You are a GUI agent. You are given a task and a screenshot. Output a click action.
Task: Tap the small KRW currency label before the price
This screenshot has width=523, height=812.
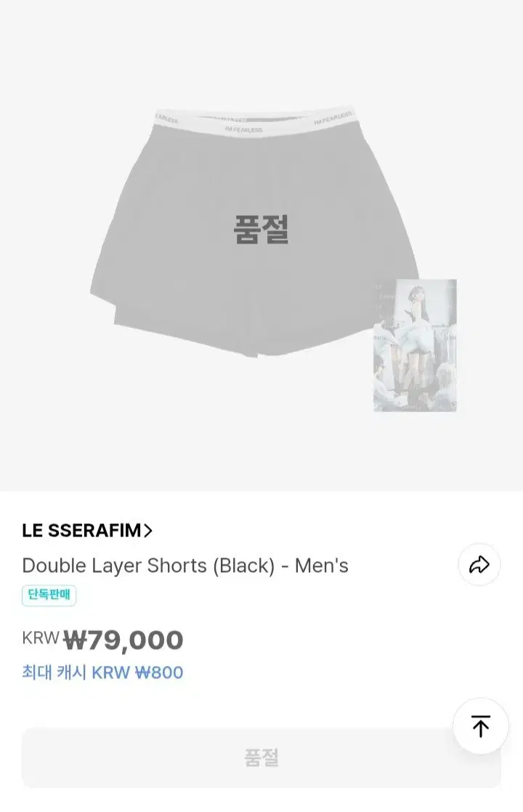[40, 638]
